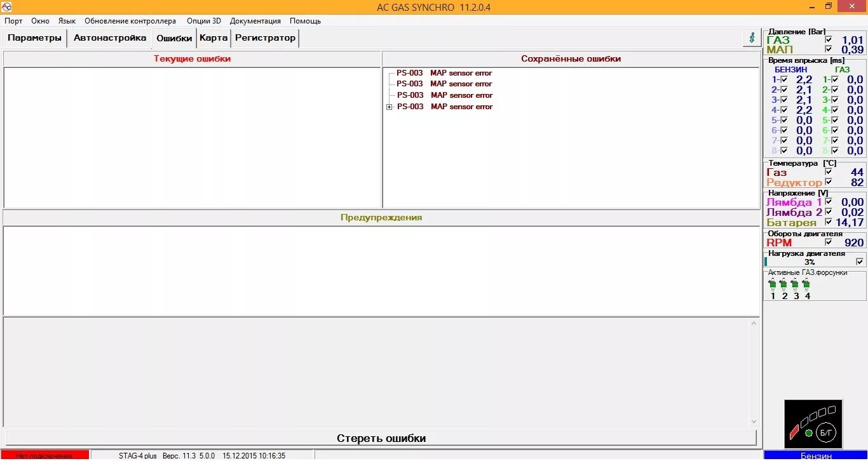This screenshot has width=868, height=461.
Task: Select the Ошибки tab
Action: tap(174, 38)
